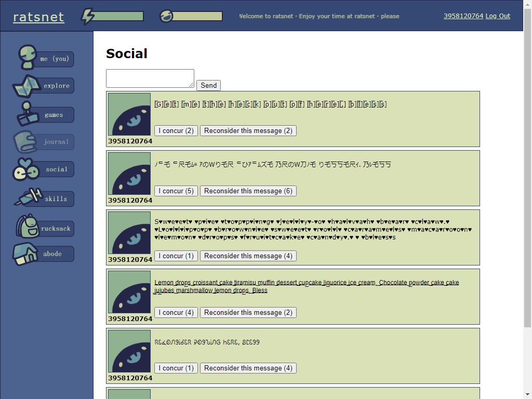Viewport: 532px width, 399px height.
Task: Click the Log Out link
Action: click(x=497, y=16)
